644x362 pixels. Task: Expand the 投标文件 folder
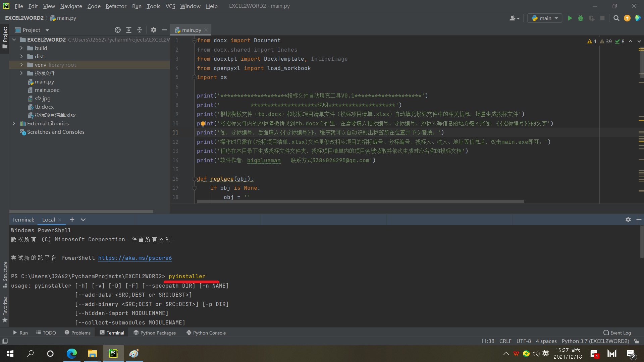click(x=21, y=73)
